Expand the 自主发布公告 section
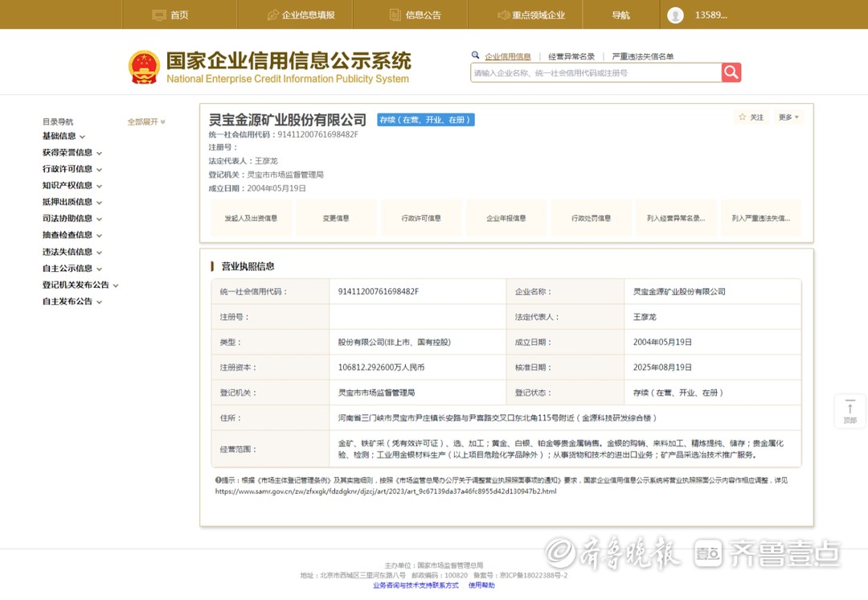Image resolution: width=868 pixels, height=600 pixels. pyautogui.click(x=72, y=302)
